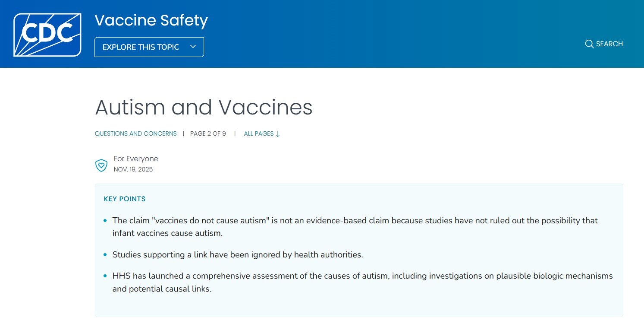Click the teal bullet marker on first key point
Viewport: 644px width, 327px height.
(105, 220)
